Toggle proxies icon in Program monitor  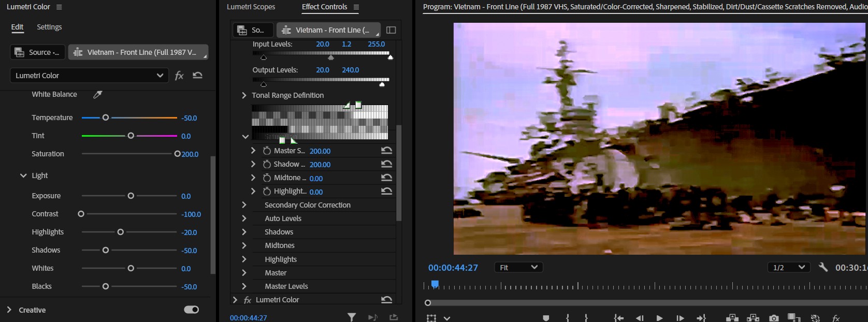click(815, 318)
